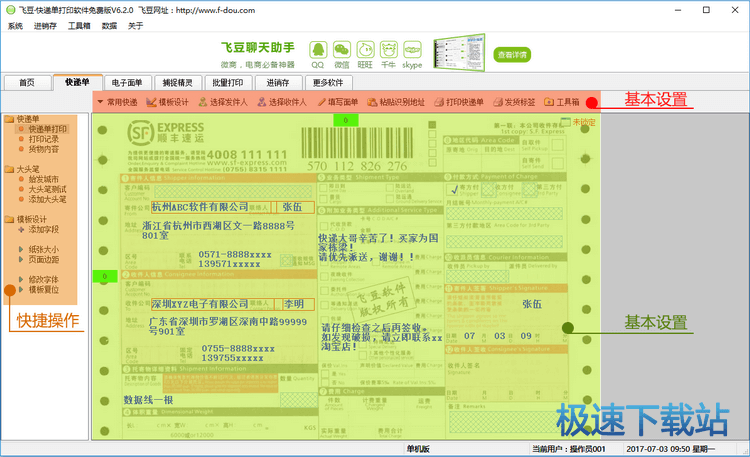Click the 张伍 sender contact field
The image size is (750, 457).
pos(295,207)
